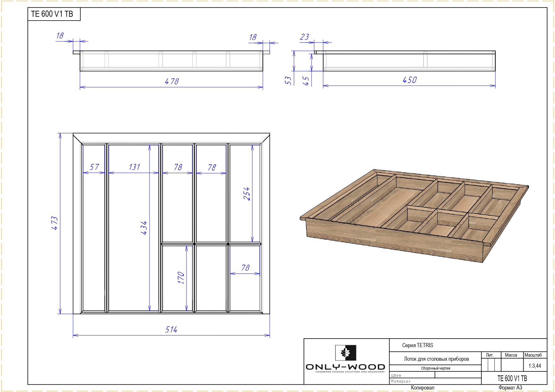The image size is (555, 392).
Task: Select the 131 compartment width dimension
Action: point(134,167)
